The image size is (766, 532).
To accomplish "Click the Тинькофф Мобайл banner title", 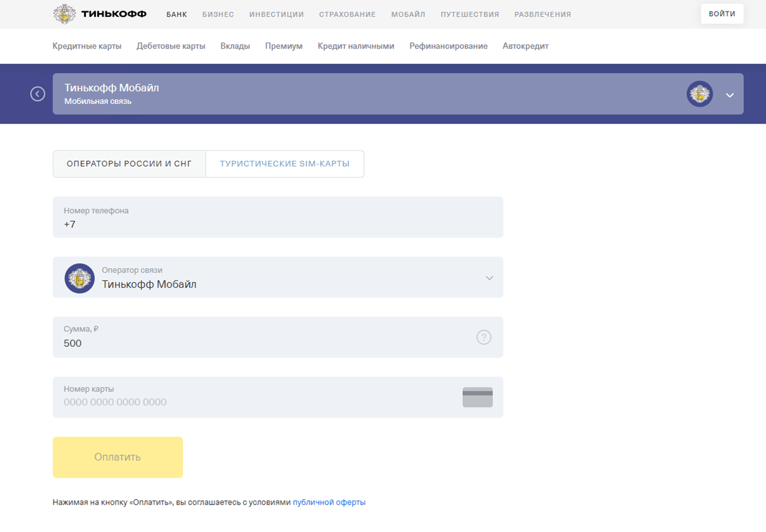I will [x=112, y=88].
